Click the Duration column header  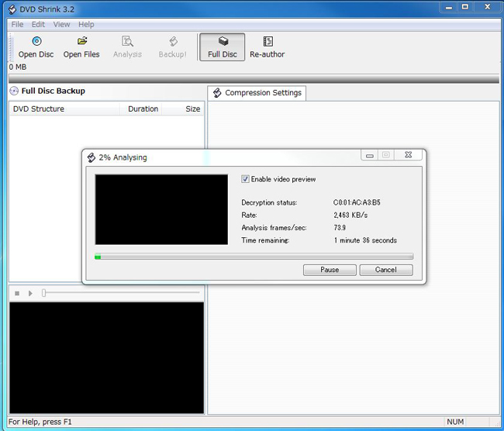[141, 109]
